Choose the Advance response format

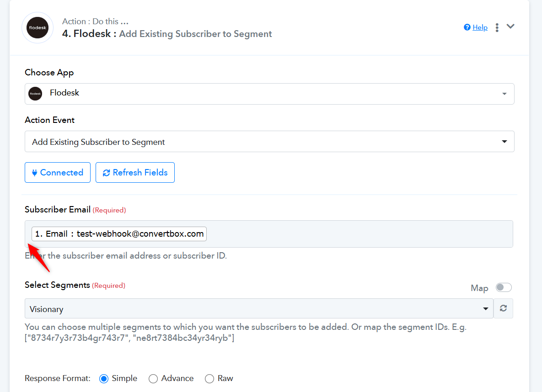point(153,379)
